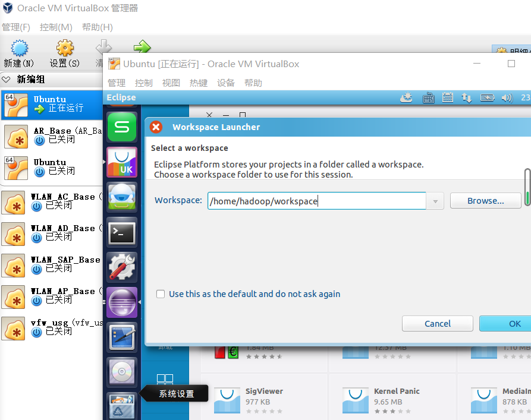The width and height of the screenshot is (531, 420).
Task: Select the powered-off Ubuntu VM
Action: pyautogui.click(x=52, y=167)
